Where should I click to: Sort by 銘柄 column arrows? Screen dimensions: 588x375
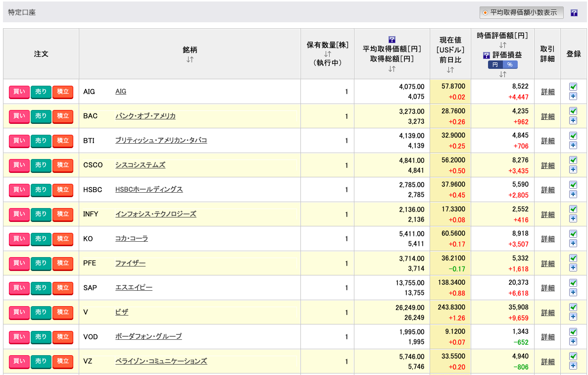(x=190, y=59)
